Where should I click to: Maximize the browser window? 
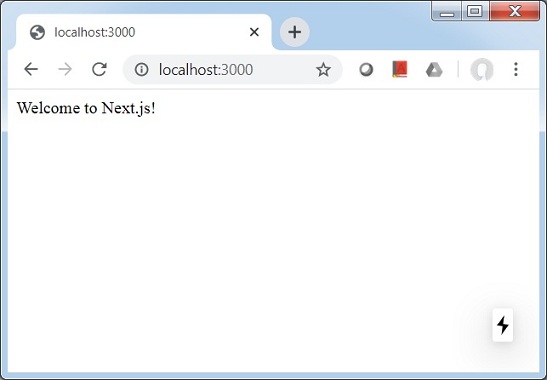pos(475,11)
